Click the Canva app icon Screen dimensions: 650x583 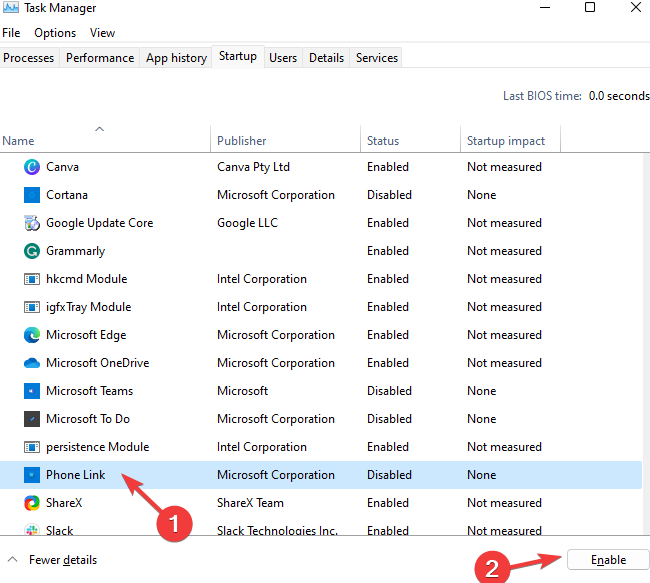point(31,167)
